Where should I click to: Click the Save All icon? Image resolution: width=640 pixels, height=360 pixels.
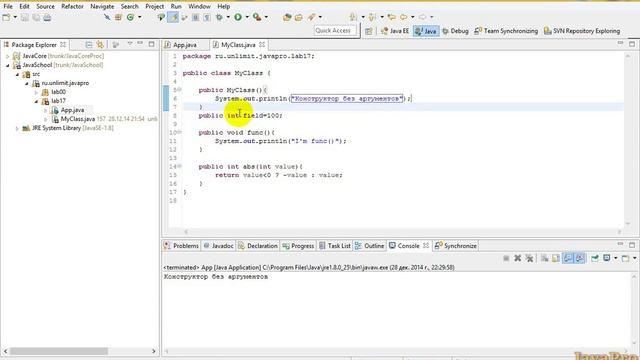[x=36, y=17]
